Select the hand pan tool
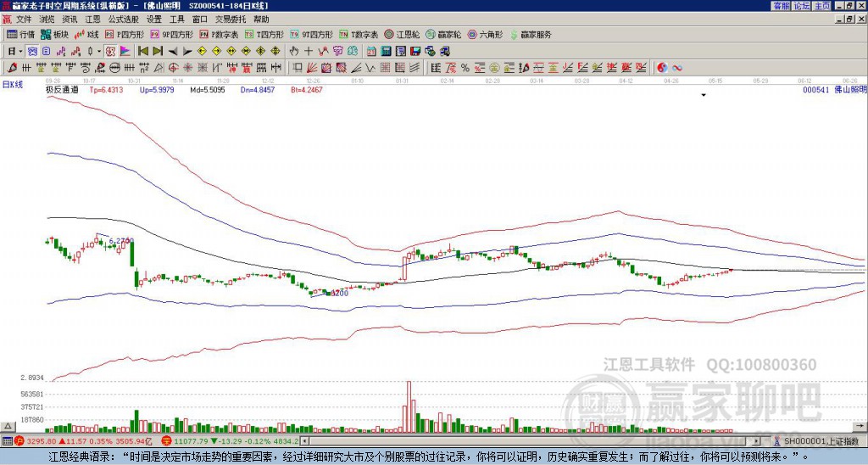This screenshot has width=868, height=465. tap(293, 52)
